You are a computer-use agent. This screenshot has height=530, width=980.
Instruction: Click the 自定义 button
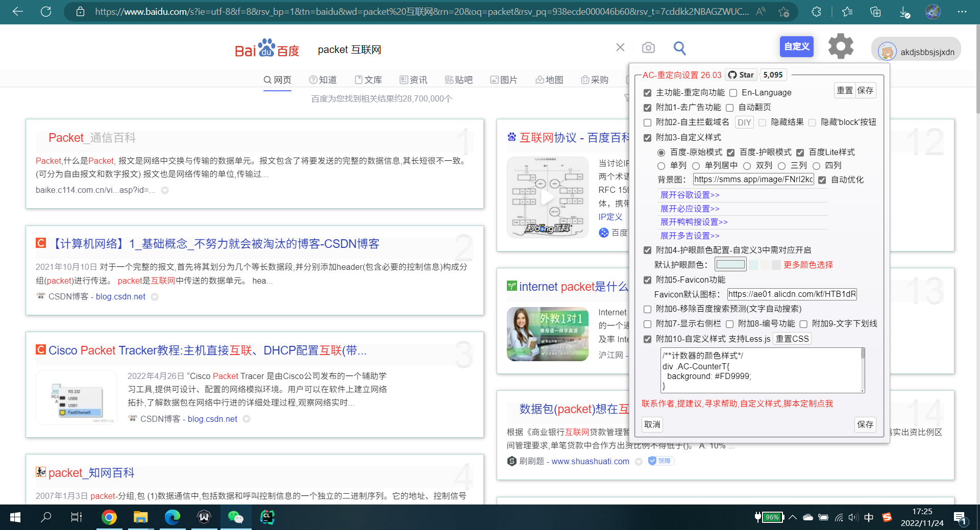[796, 46]
